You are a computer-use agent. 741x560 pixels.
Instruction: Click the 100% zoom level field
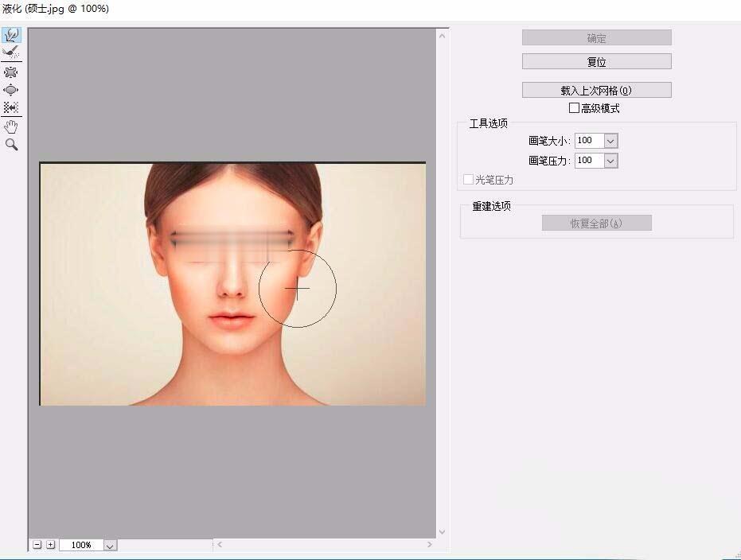pyautogui.click(x=81, y=546)
